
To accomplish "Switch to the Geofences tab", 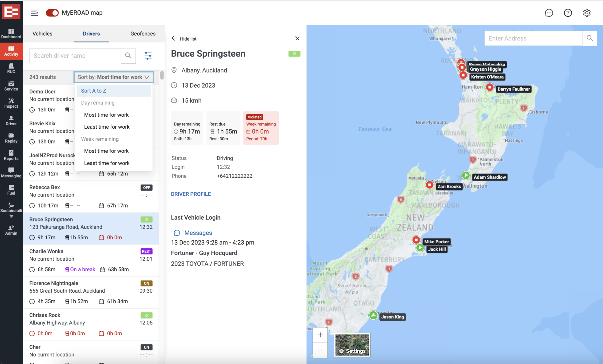I will click(143, 33).
